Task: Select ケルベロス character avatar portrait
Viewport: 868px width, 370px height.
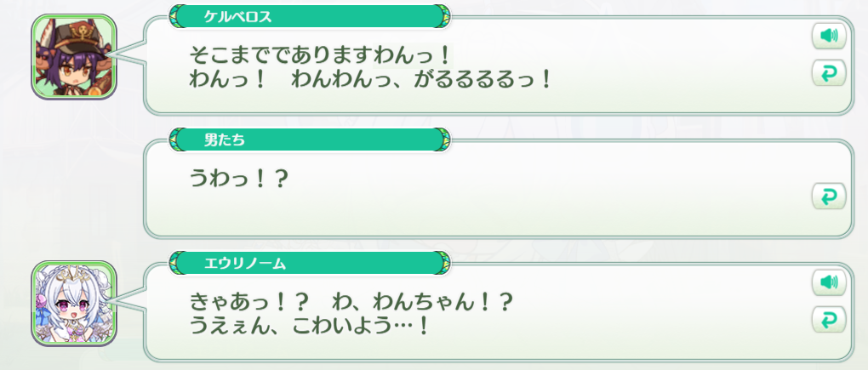Action: pyautogui.click(x=74, y=57)
